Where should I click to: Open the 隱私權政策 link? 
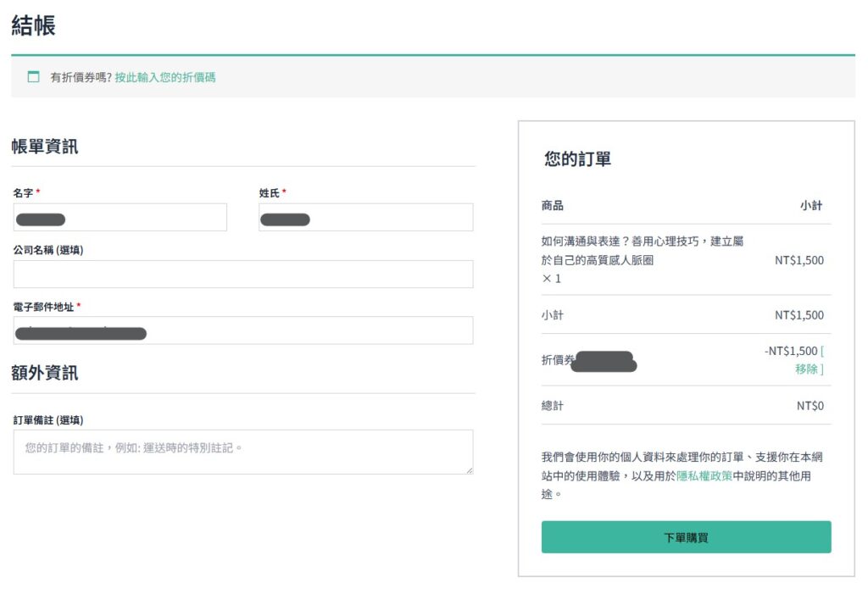click(704, 475)
